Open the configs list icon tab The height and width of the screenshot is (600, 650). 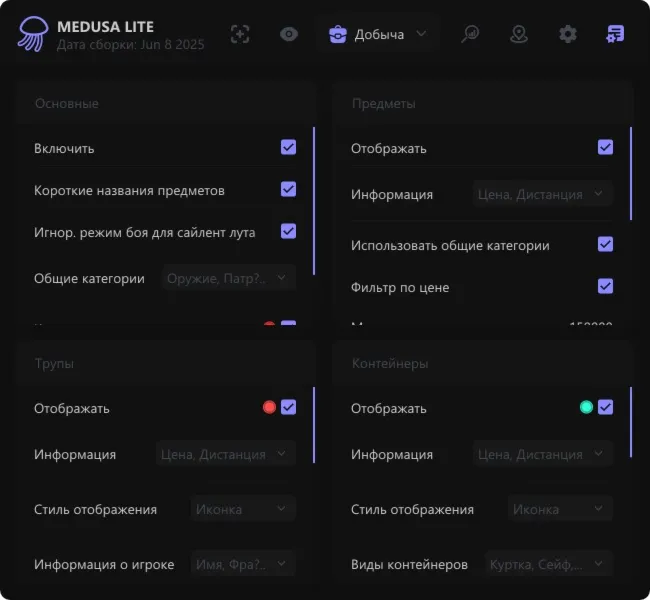tap(615, 34)
